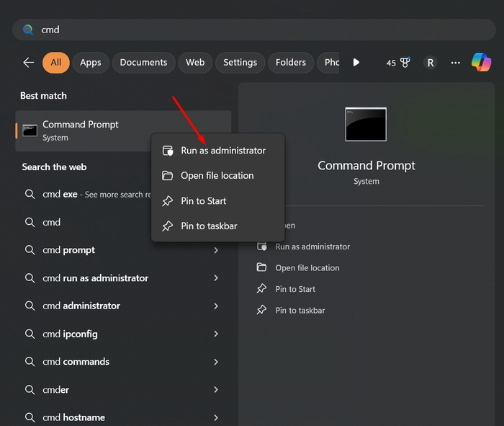Viewport: 504px width, 426px height.
Task: Expand chevron for cmd ipconfig suggestion
Action: [x=216, y=334]
